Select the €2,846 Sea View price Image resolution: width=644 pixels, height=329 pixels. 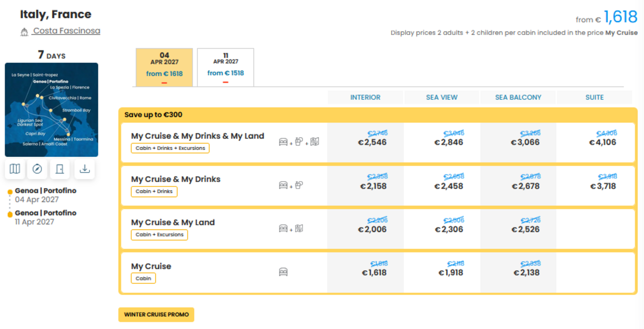tap(448, 142)
